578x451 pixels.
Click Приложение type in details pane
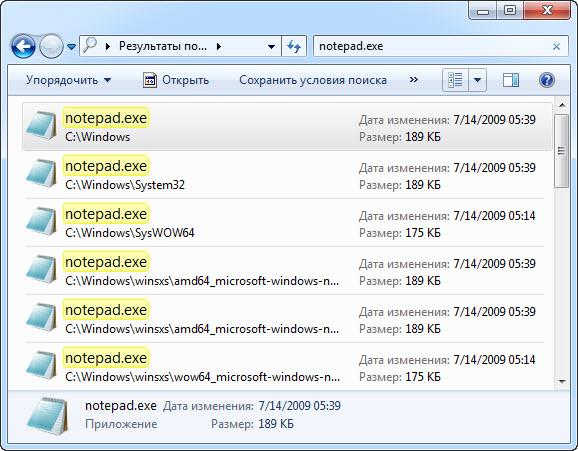121,424
